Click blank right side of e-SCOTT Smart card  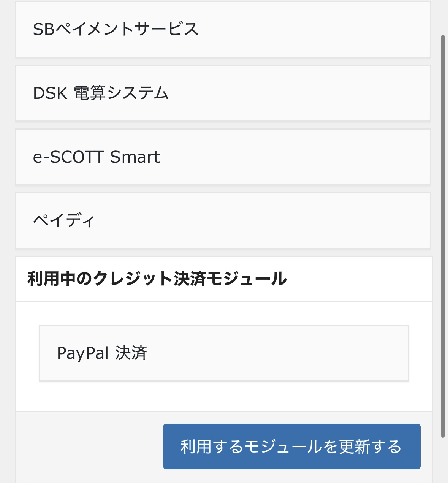click(x=304, y=157)
